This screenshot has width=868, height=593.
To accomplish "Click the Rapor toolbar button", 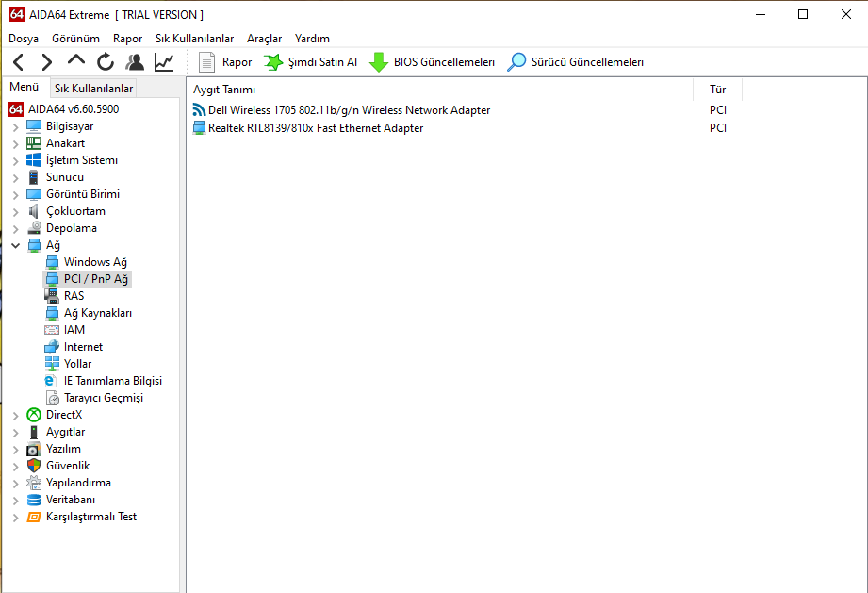I will [x=225, y=62].
